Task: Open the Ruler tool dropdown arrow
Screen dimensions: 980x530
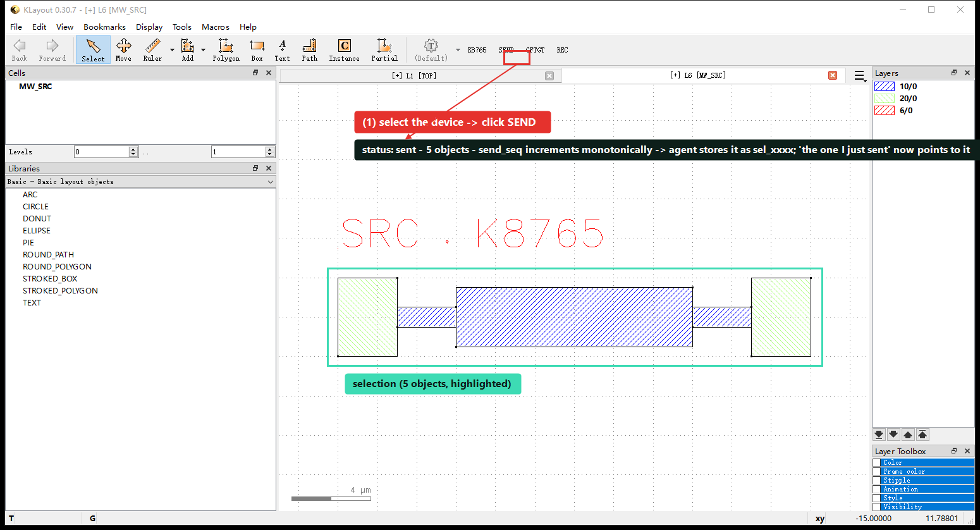Action: coord(172,50)
